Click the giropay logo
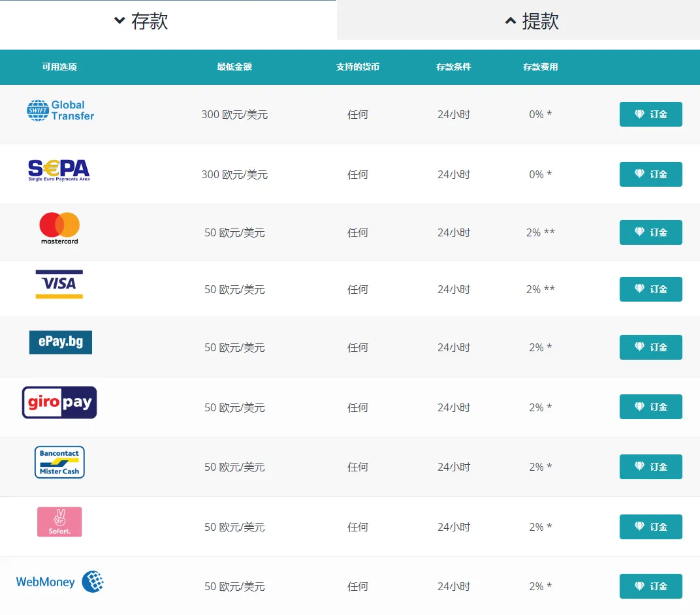This screenshot has height=615, width=700. [x=59, y=403]
